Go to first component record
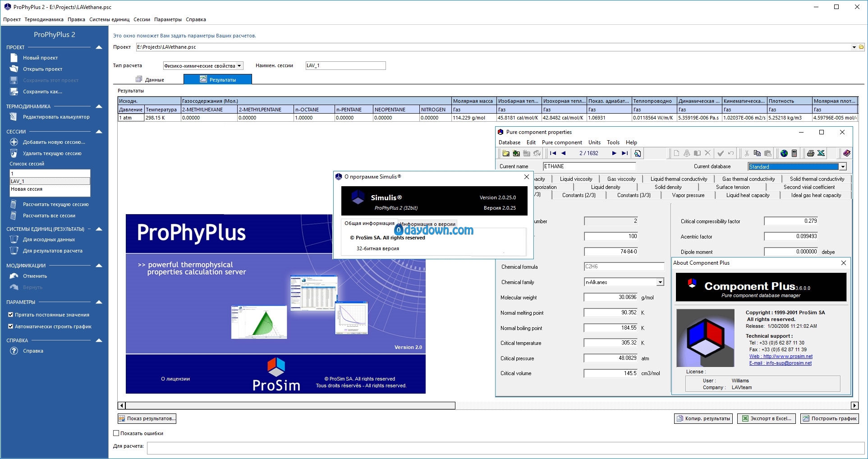This screenshot has width=868, height=459. pos(553,153)
